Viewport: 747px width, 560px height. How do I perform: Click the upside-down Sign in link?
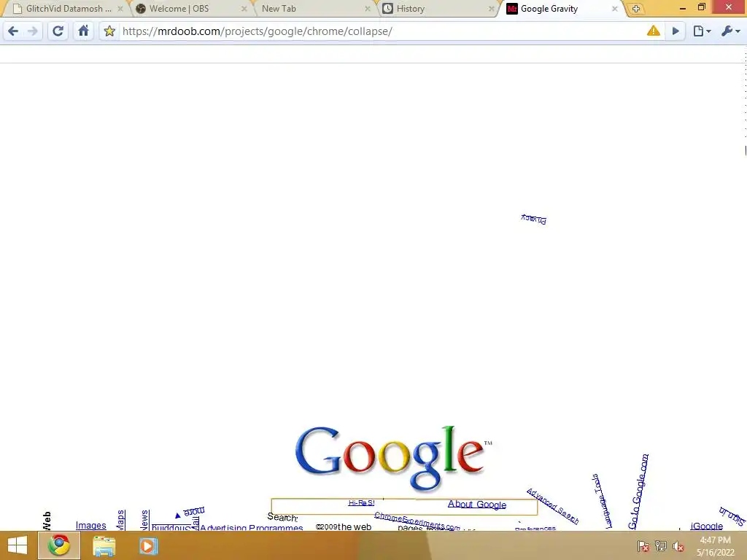(732, 516)
